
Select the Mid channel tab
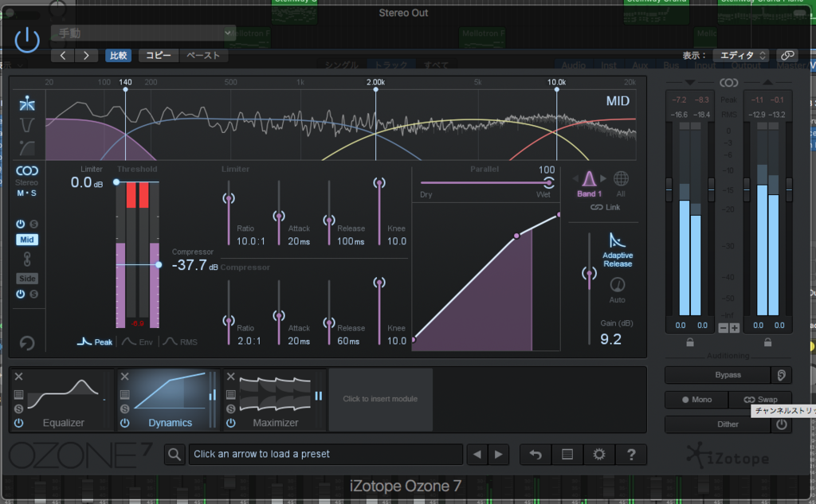27,240
